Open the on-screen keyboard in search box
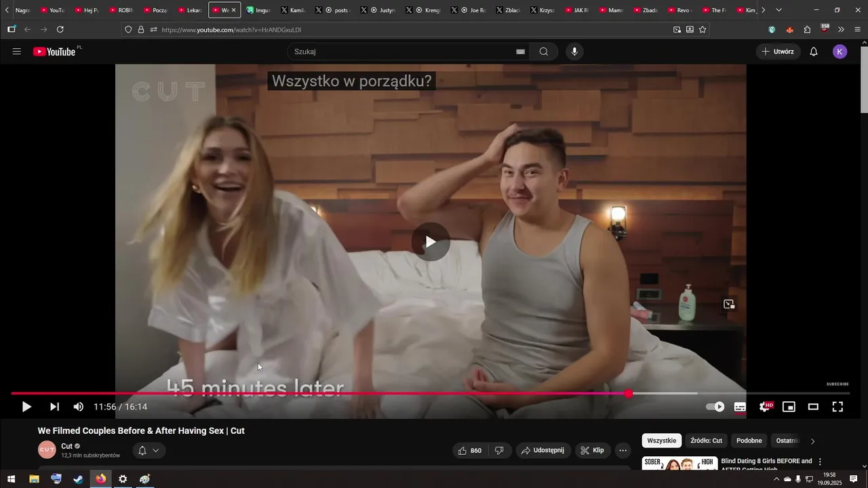This screenshot has height=488, width=868. coord(520,52)
